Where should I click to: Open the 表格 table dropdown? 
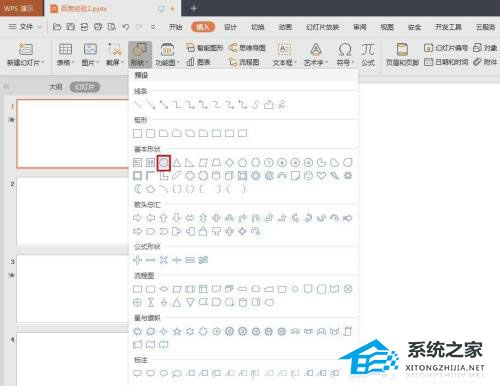(x=65, y=54)
